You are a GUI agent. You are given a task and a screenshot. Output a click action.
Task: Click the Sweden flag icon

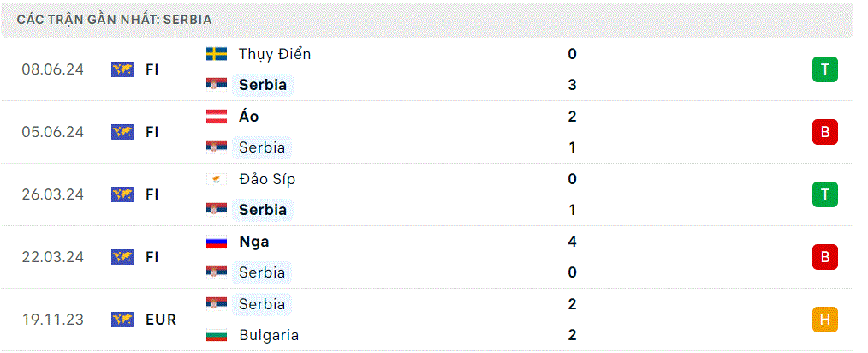pyautogui.click(x=217, y=54)
